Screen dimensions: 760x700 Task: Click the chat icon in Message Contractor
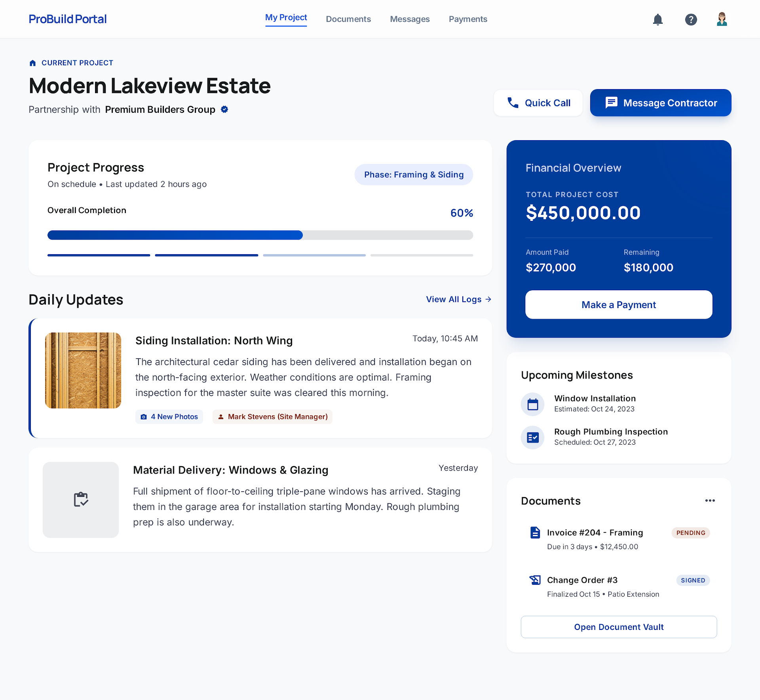point(611,103)
